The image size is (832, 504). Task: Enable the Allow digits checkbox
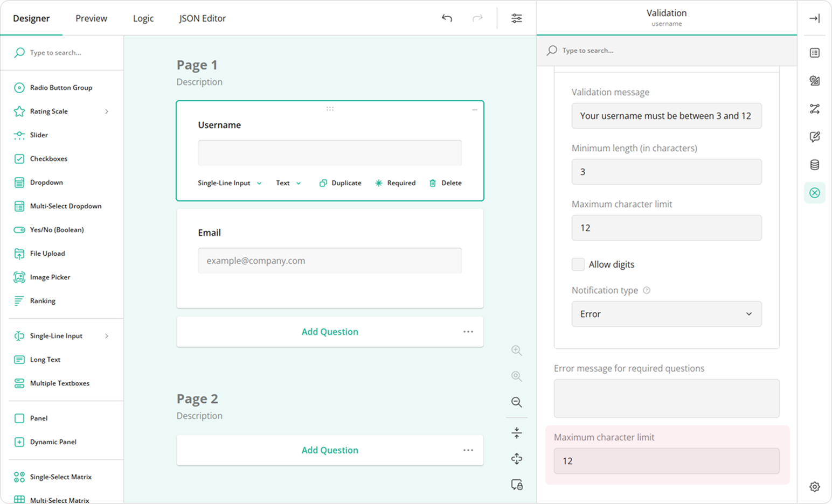(578, 264)
